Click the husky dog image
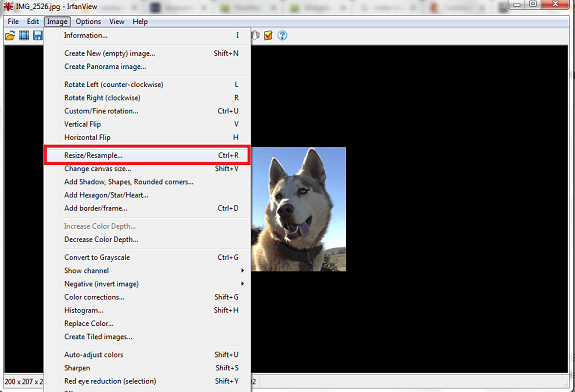The width and height of the screenshot is (575, 392). [299, 209]
